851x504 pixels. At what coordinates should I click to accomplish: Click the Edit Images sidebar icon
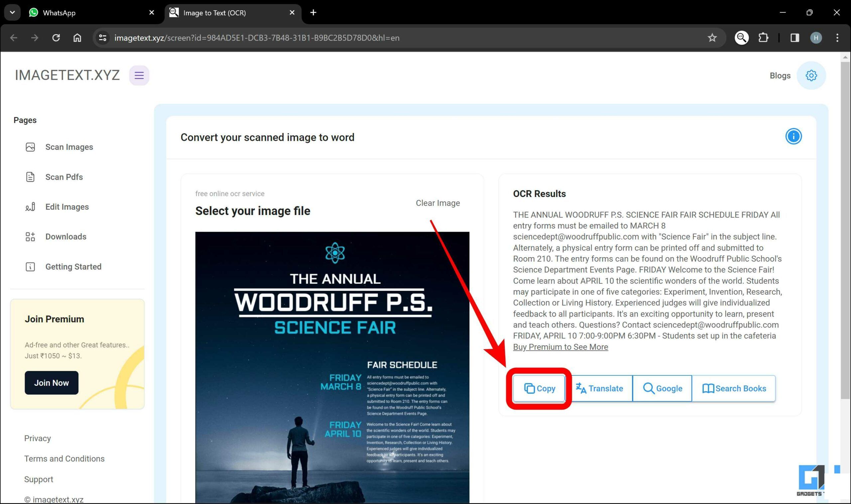point(30,207)
